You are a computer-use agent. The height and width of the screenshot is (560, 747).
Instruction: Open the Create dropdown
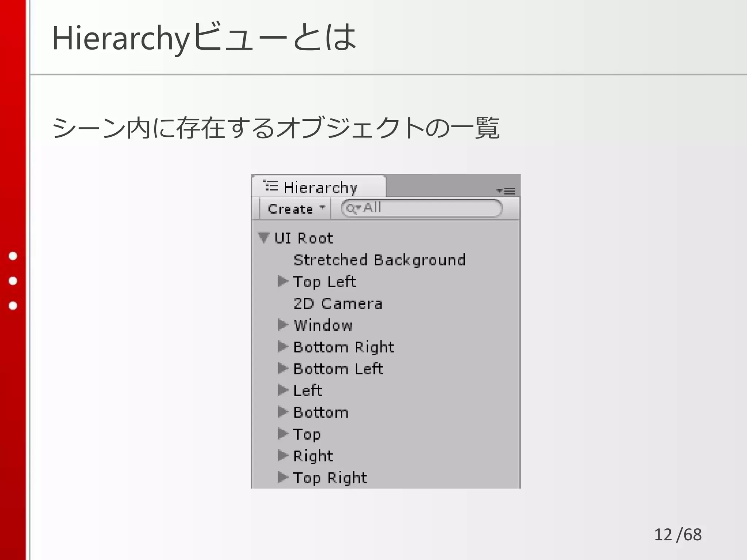coord(295,209)
